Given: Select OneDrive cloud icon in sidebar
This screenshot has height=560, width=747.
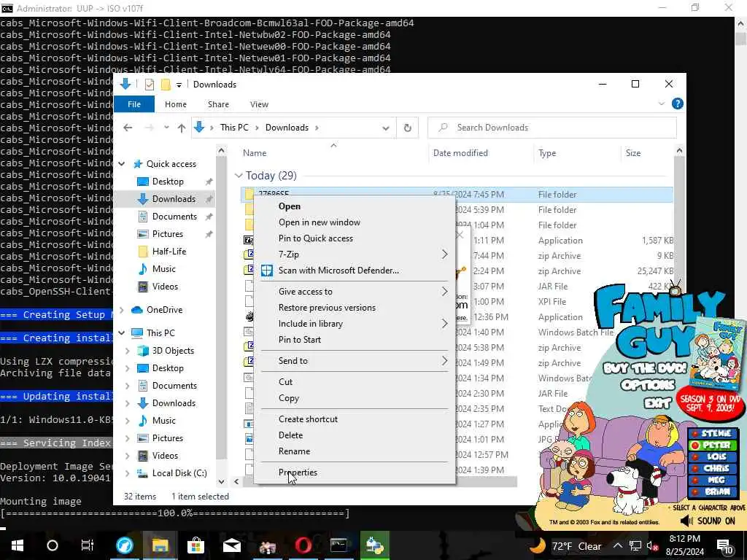Looking at the screenshot, I should pyautogui.click(x=136, y=309).
